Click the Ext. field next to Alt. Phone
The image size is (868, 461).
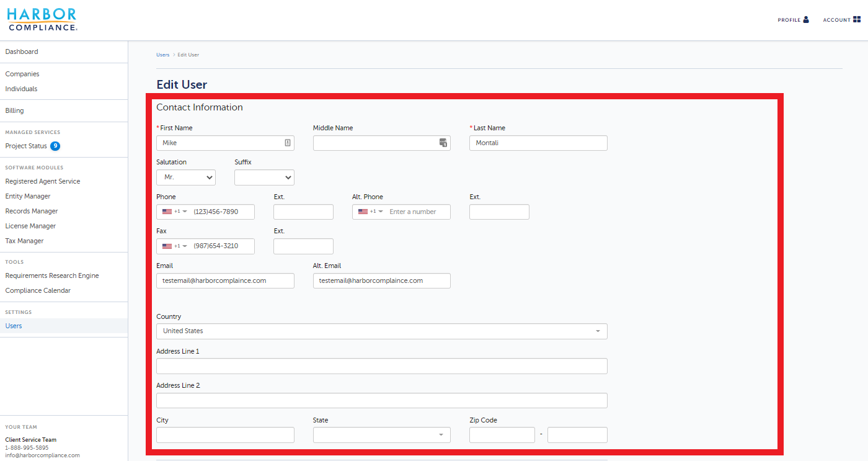tap(499, 212)
